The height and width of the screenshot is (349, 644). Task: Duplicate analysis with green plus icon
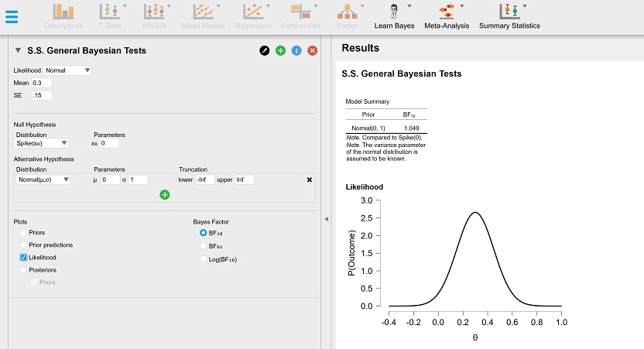(281, 50)
